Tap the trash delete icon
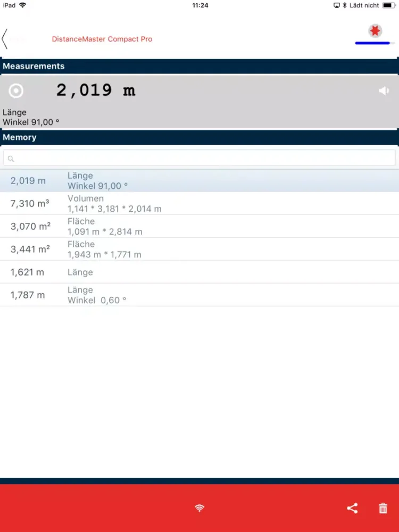Image resolution: width=399 pixels, height=532 pixels. coord(383,508)
